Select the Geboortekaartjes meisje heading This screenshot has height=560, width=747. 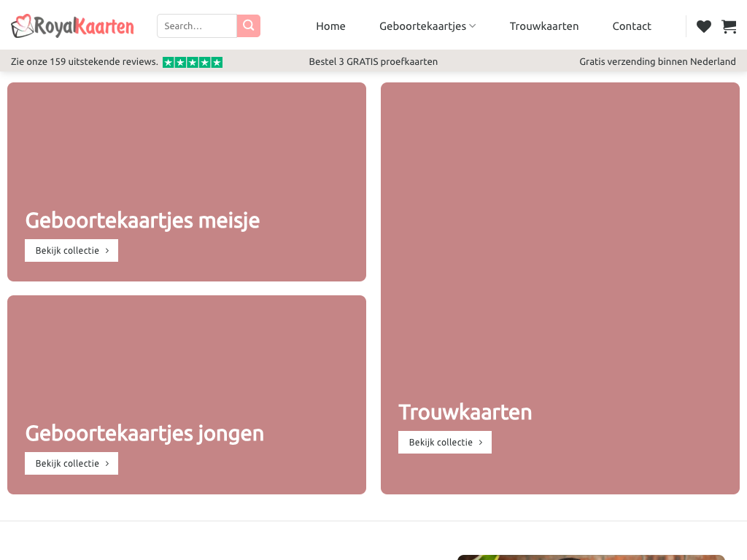(142, 220)
